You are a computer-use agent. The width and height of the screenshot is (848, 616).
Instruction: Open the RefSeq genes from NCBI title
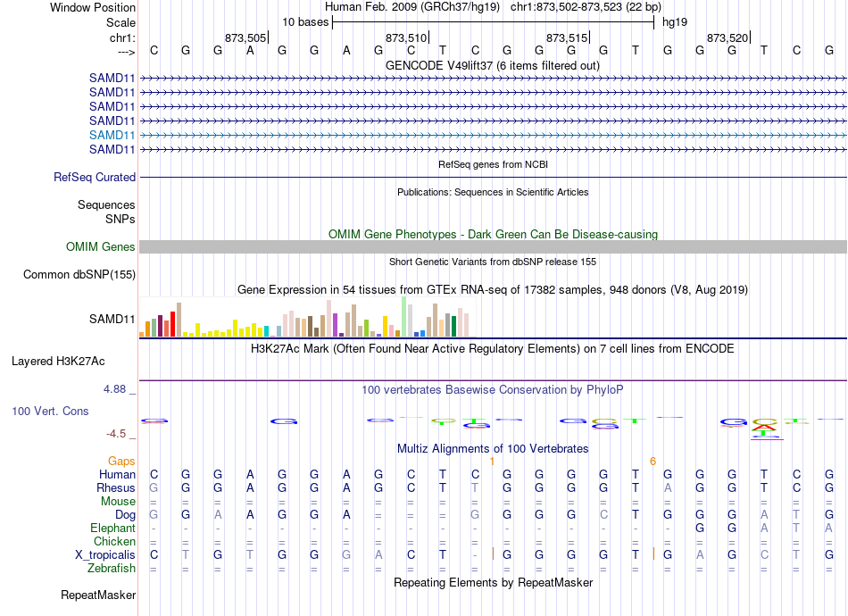493,164
